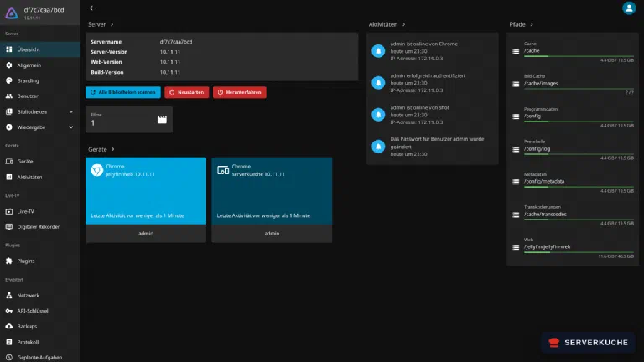Click the Filme clapperboard icon
The width and height of the screenshot is (644, 362).
[162, 120]
